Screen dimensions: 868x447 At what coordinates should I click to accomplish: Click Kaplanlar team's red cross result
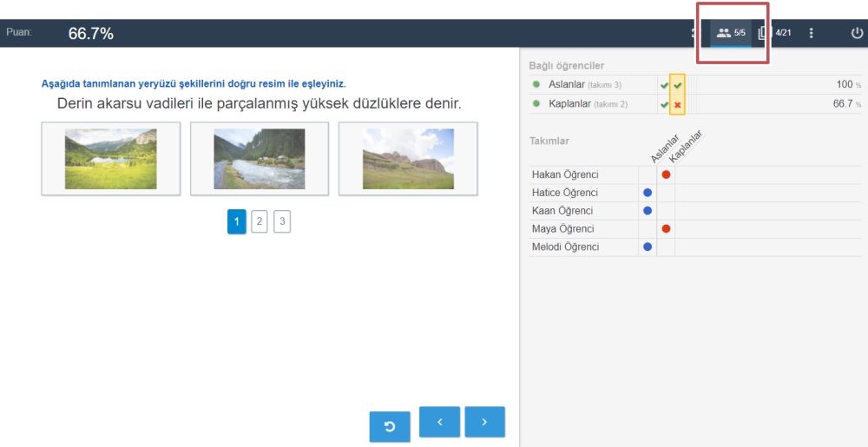(677, 104)
